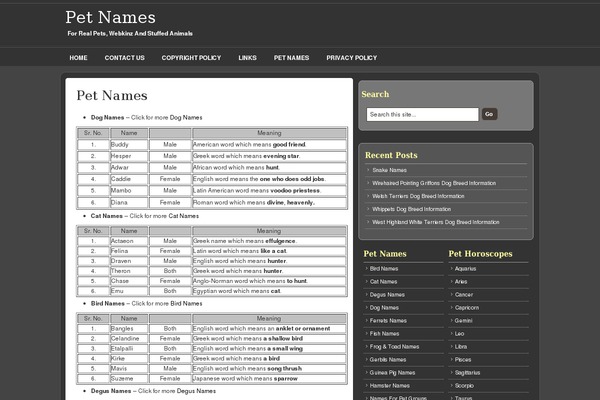View the PRIVACY POLICY page

(352, 58)
